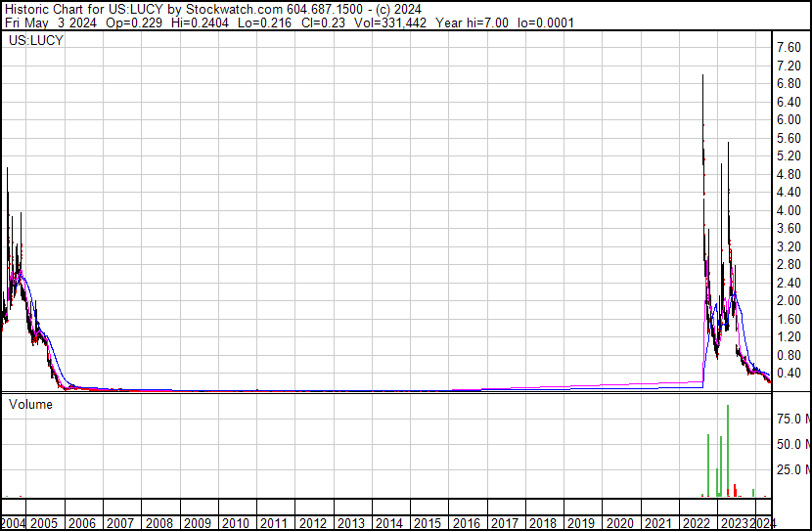Click the 2021 year label on time axis
812x531 pixels.
(x=658, y=523)
